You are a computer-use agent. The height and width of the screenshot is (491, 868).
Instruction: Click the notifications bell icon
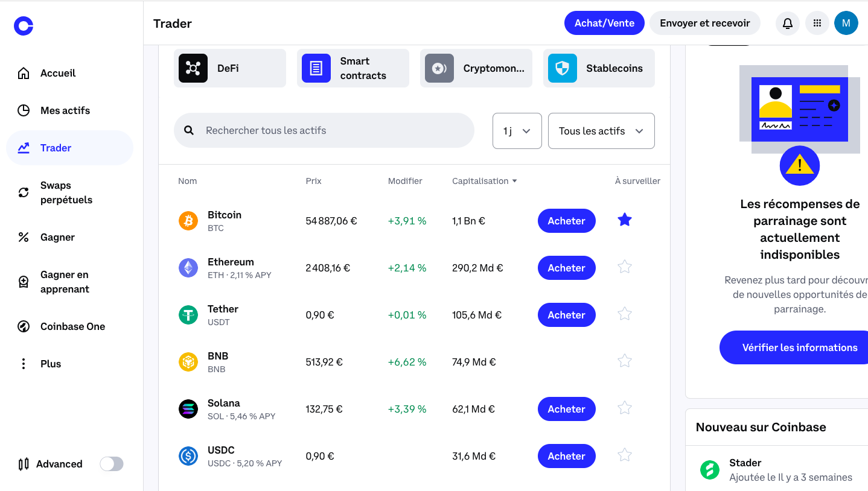coord(787,23)
